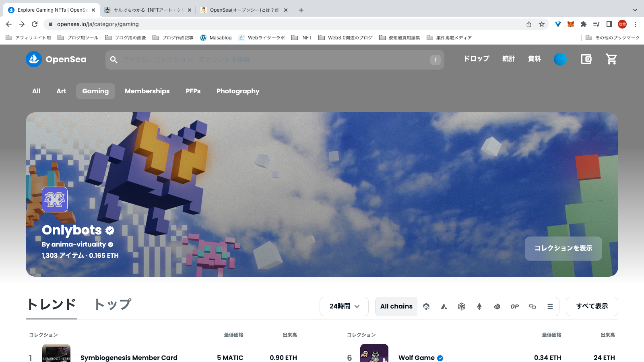Click the OpenSea logo
644x362 pixels.
56,59
